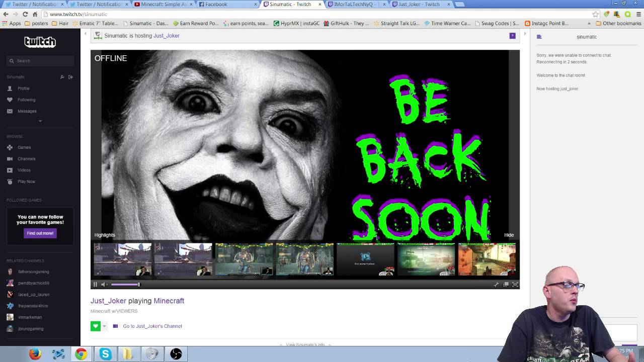Pause the video player
This screenshot has width=644, height=362.
tap(95, 285)
